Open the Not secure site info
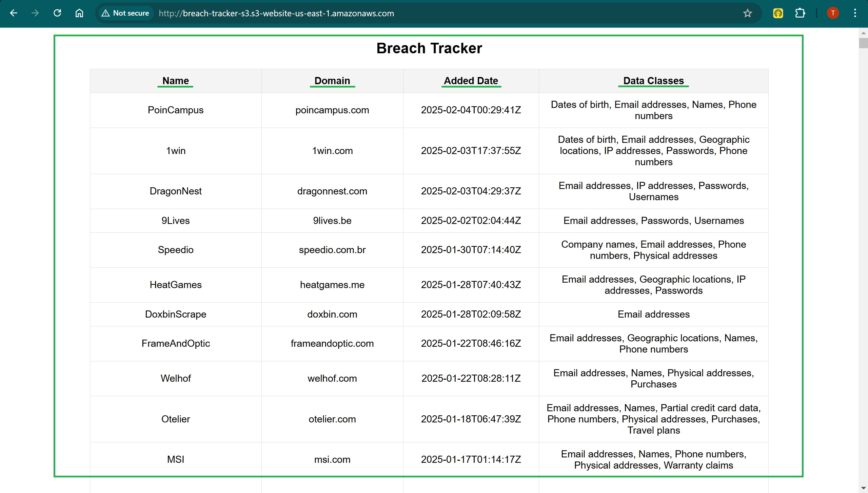 pyautogui.click(x=125, y=13)
